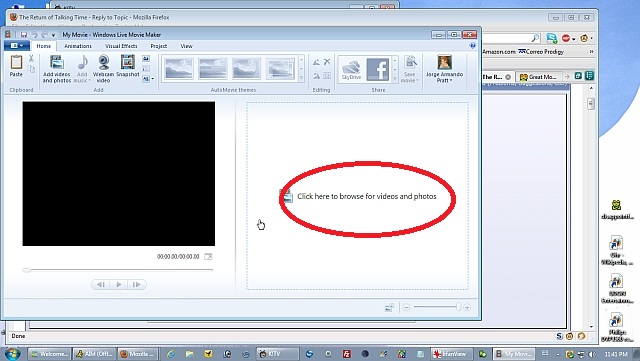This screenshot has height=361, width=640.
Task: Click the Title icon in Add group
Action: click(x=146, y=59)
